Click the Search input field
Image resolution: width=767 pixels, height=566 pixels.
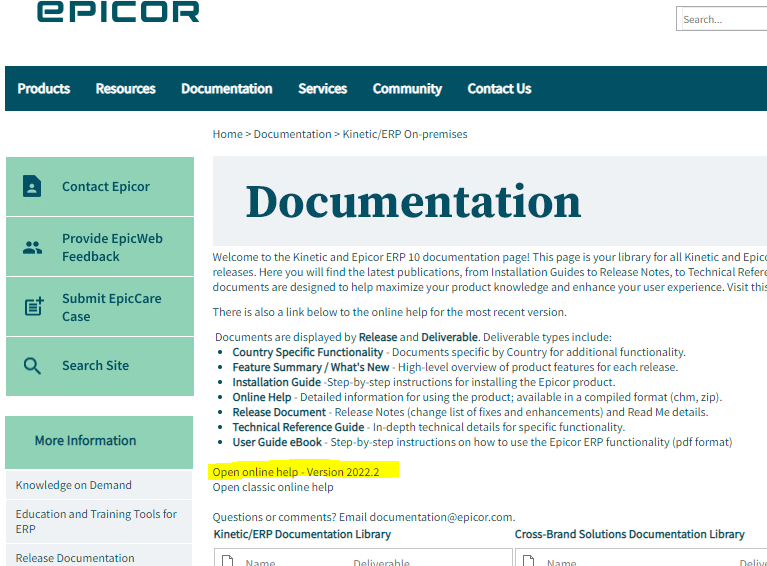722,19
